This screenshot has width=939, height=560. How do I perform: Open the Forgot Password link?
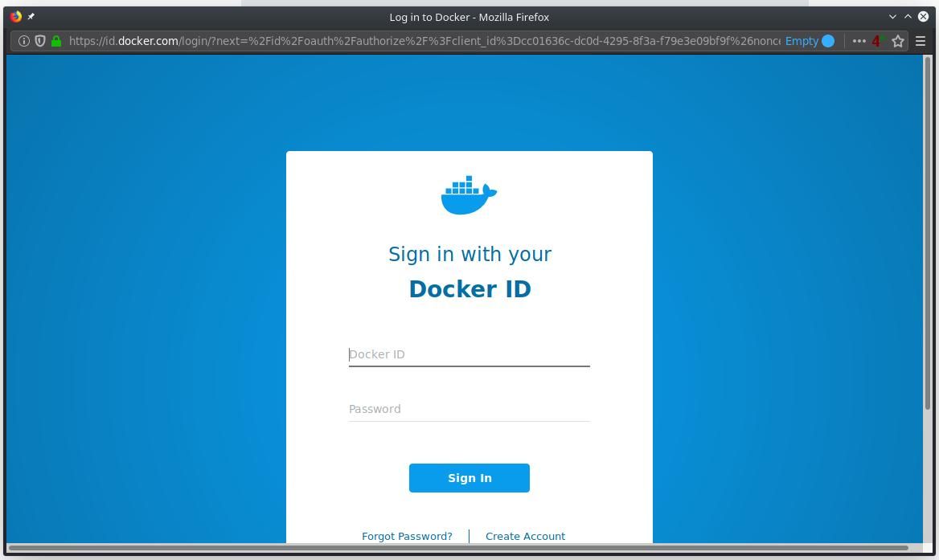407,536
